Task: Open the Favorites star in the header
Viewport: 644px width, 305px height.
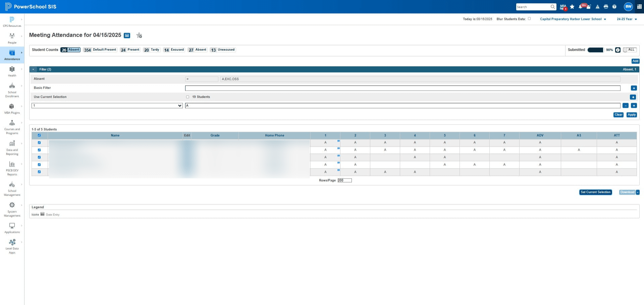Action: (572, 7)
